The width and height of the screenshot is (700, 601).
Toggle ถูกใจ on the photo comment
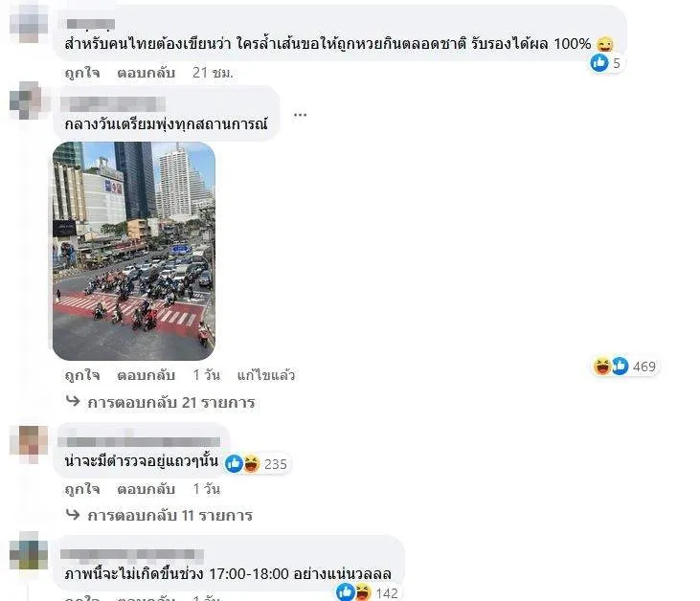pos(82,375)
